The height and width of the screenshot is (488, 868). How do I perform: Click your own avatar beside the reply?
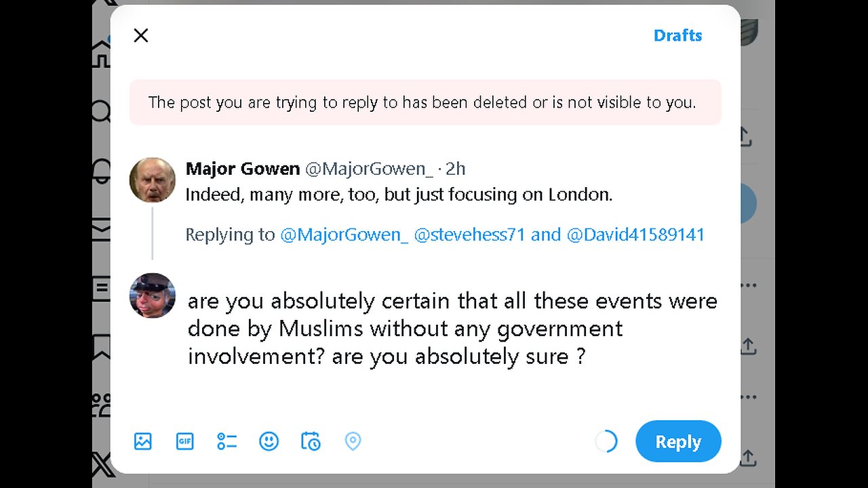tap(153, 296)
